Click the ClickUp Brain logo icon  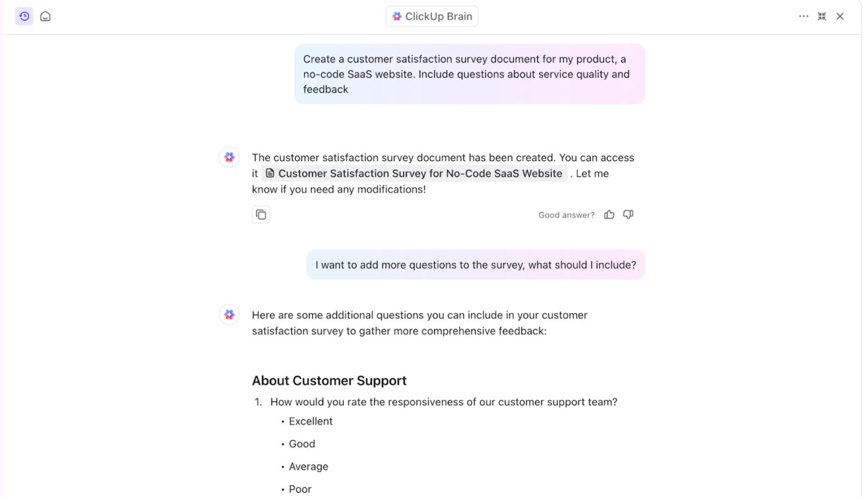pyautogui.click(x=397, y=17)
